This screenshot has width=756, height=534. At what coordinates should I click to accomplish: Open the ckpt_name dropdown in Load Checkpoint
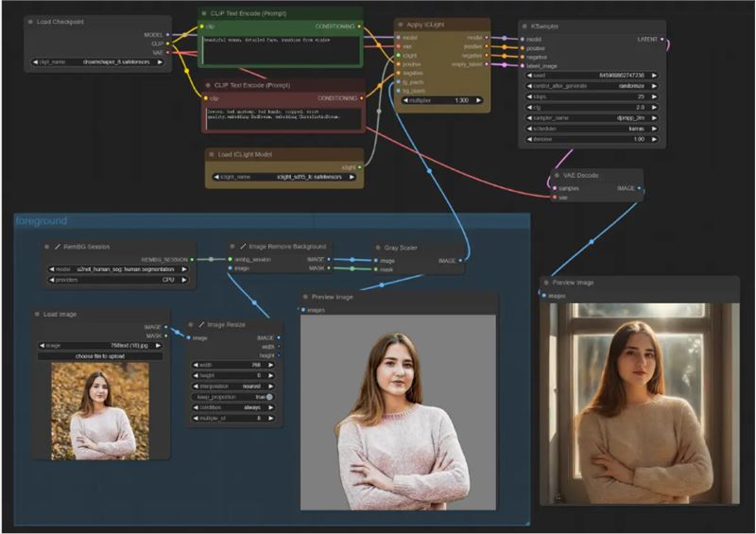(97, 62)
